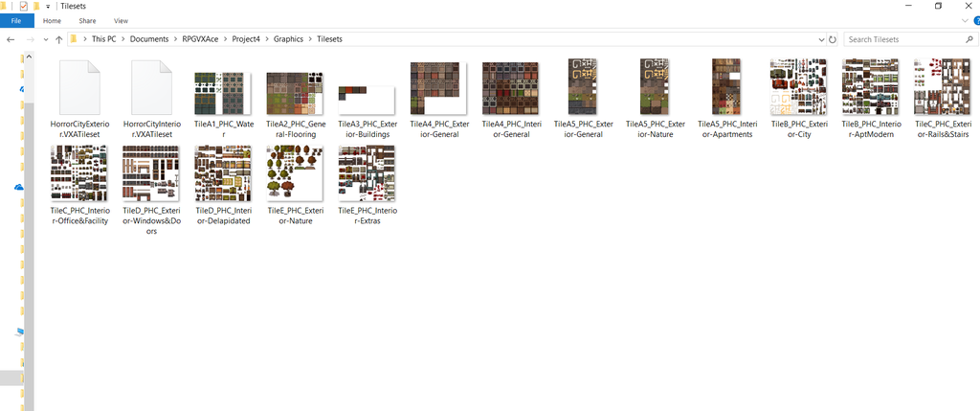The width and height of the screenshot is (980, 411).
Task: Navigate to RPGVXAce in the address bar
Action: tap(201, 39)
